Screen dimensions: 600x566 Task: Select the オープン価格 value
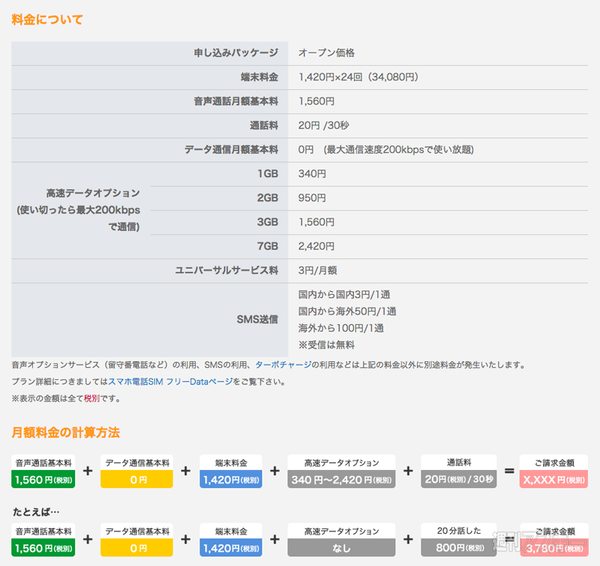tap(326, 53)
